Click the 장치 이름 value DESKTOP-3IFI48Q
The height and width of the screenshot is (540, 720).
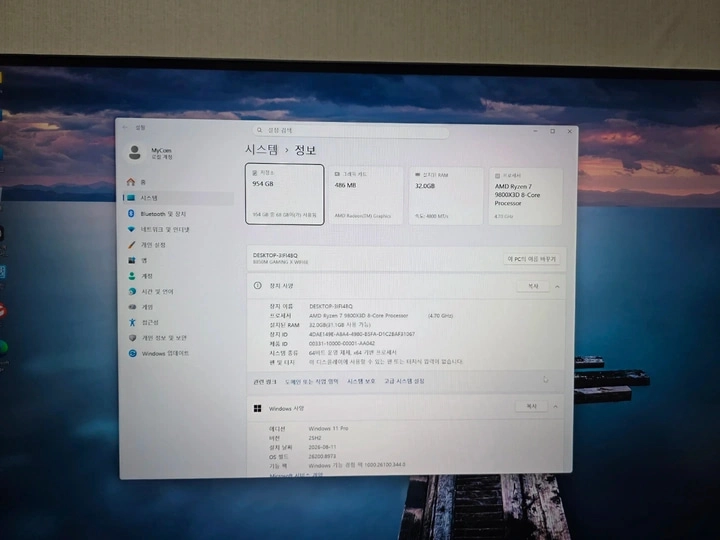click(x=331, y=306)
